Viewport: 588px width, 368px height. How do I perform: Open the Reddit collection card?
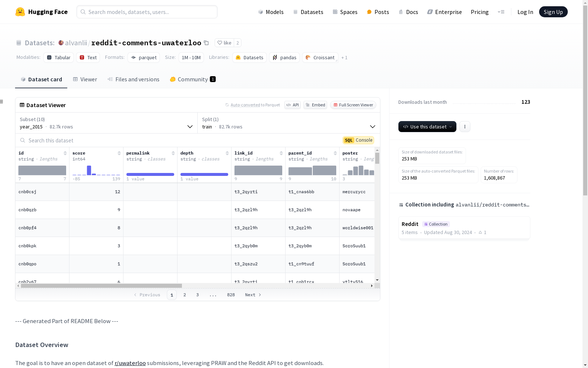tap(464, 228)
